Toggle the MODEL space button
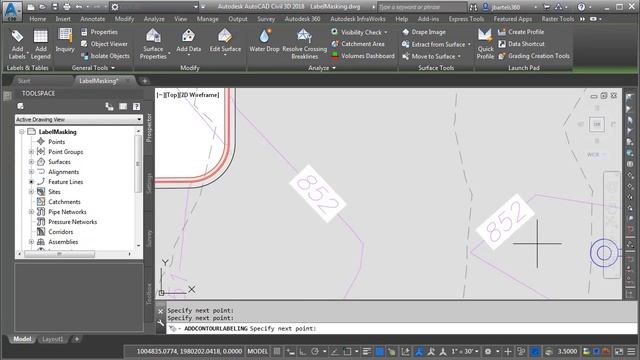The height and width of the screenshot is (360, 640). (258, 351)
